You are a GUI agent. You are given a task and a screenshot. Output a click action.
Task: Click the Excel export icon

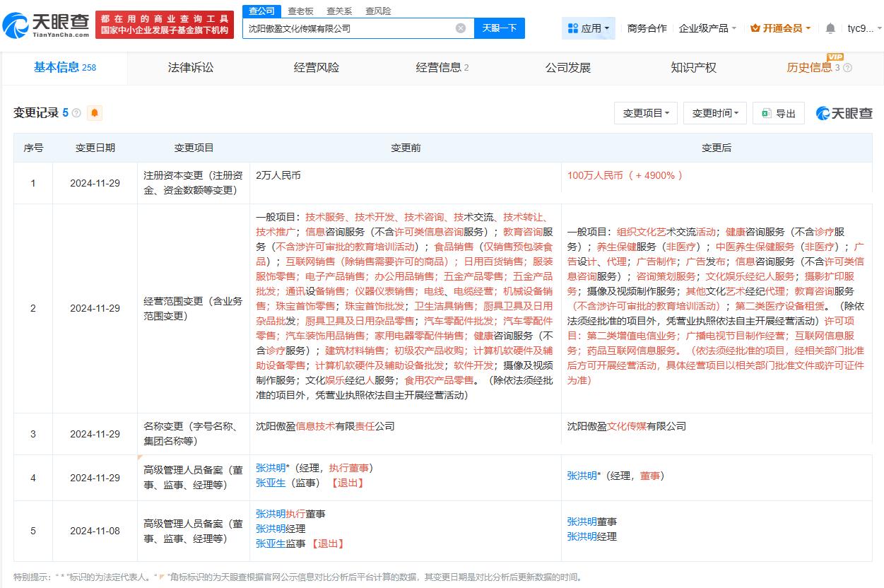[766, 113]
